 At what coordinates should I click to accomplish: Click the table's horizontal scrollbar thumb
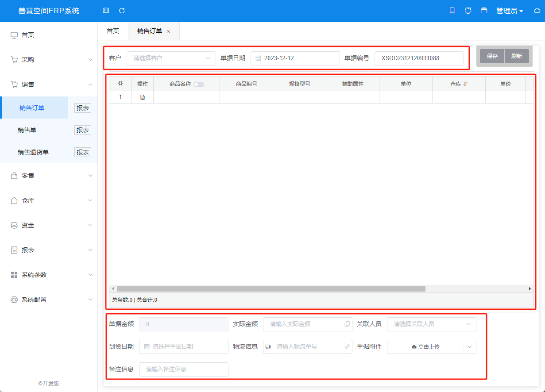(270, 288)
